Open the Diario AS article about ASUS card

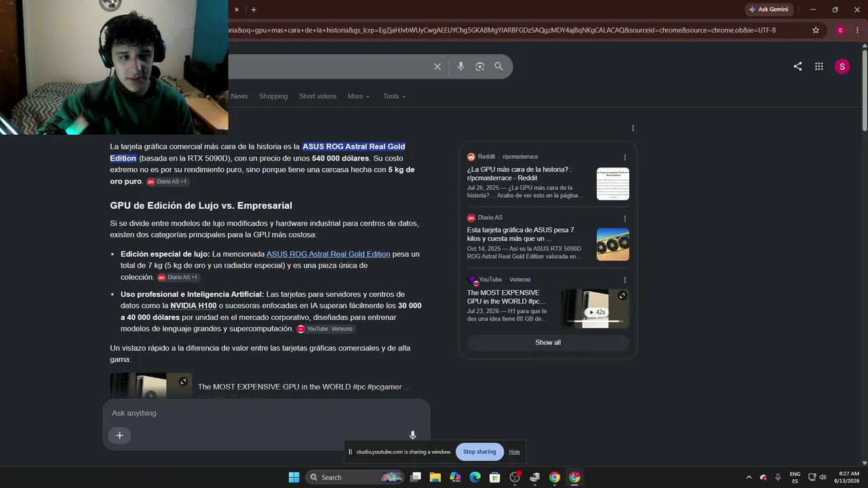click(x=521, y=234)
